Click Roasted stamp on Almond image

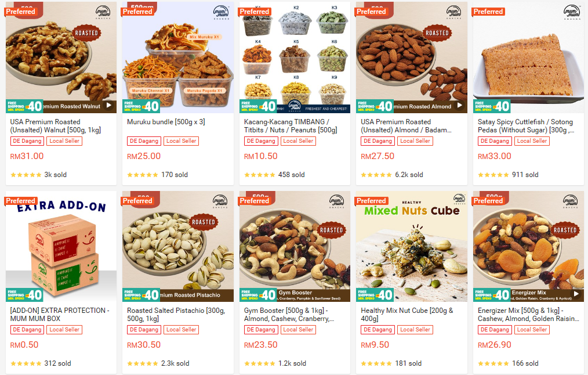click(437, 33)
